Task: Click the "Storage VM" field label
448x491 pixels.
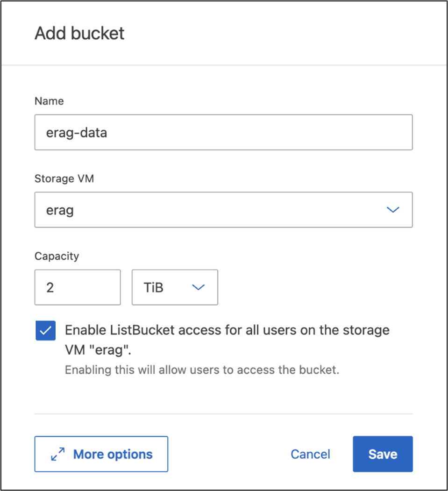Action: 64,178
